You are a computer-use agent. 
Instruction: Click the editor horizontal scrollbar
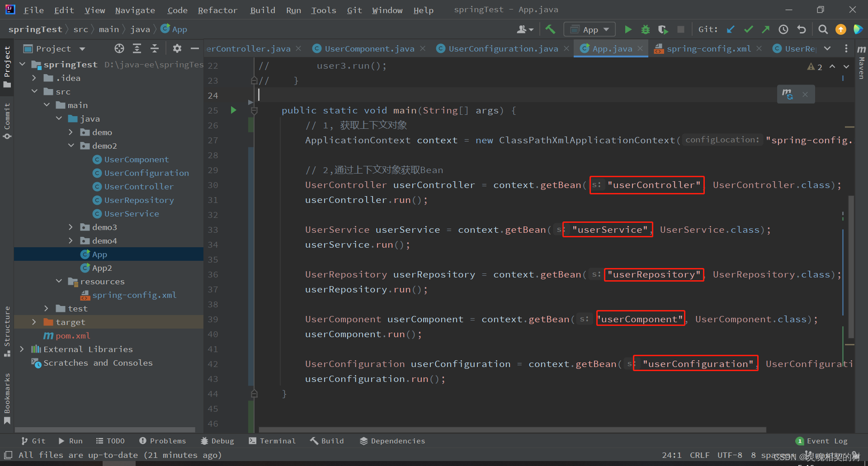[512, 429]
